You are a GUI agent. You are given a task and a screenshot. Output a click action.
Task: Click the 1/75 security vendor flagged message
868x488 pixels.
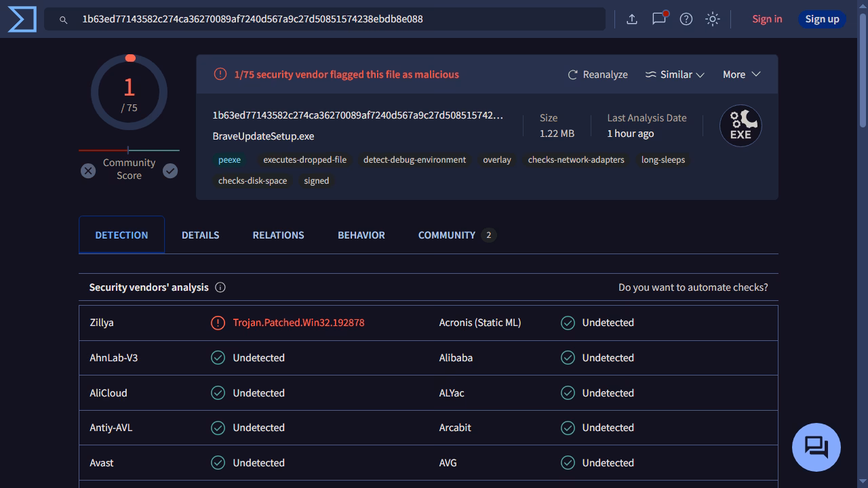tap(347, 75)
